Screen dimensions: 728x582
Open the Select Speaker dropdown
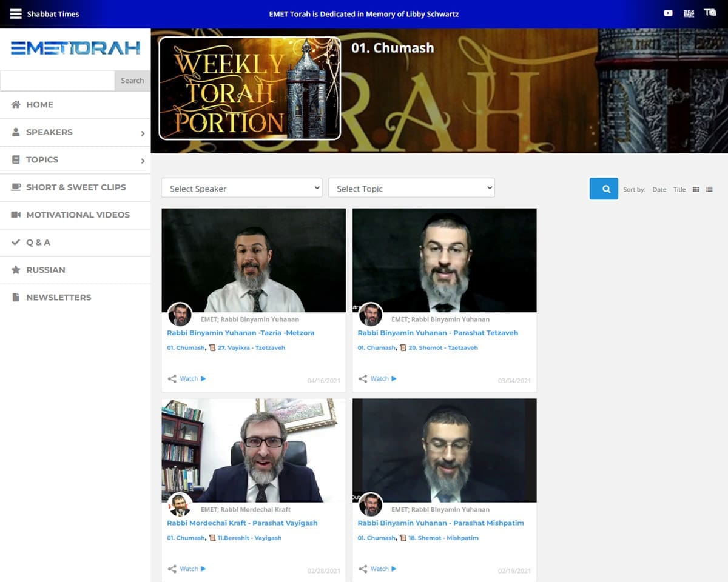click(241, 188)
